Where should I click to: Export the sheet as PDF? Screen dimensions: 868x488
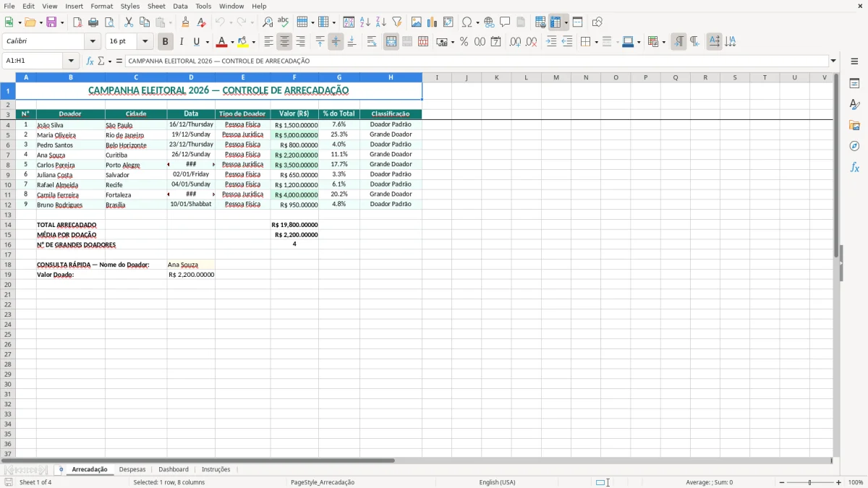[x=77, y=22]
